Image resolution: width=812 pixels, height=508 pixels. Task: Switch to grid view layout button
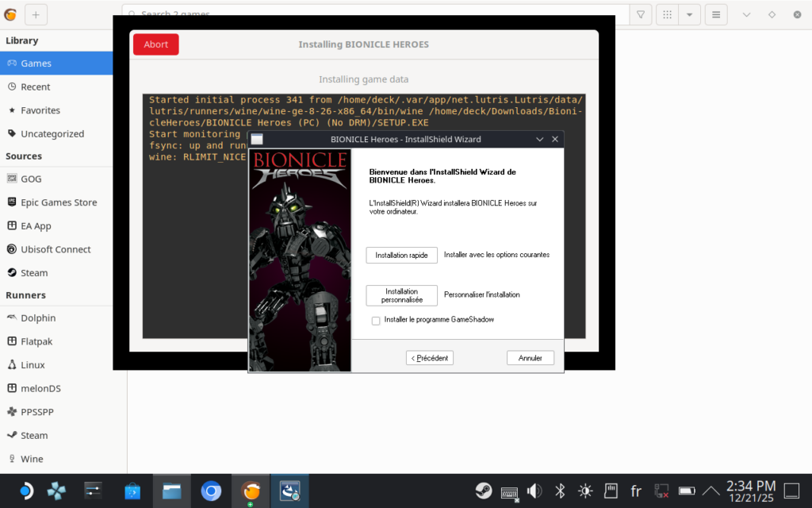[x=668, y=14]
